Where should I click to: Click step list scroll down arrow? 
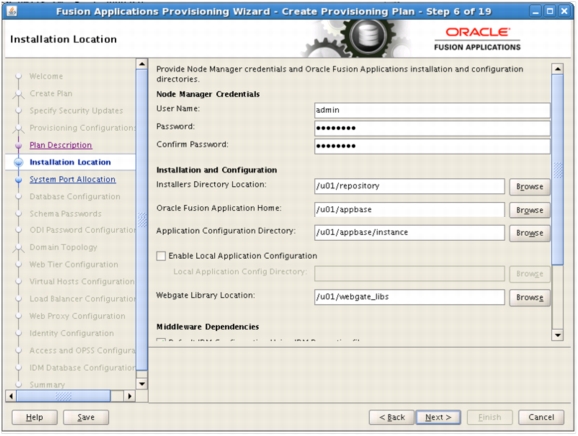click(x=142, y=384)
